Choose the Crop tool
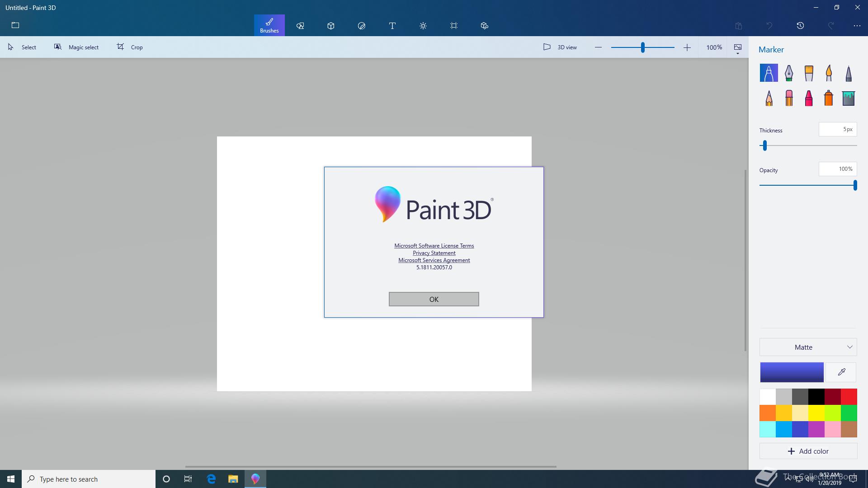Viewport: 868px width, 488px height. pos(130,47)
